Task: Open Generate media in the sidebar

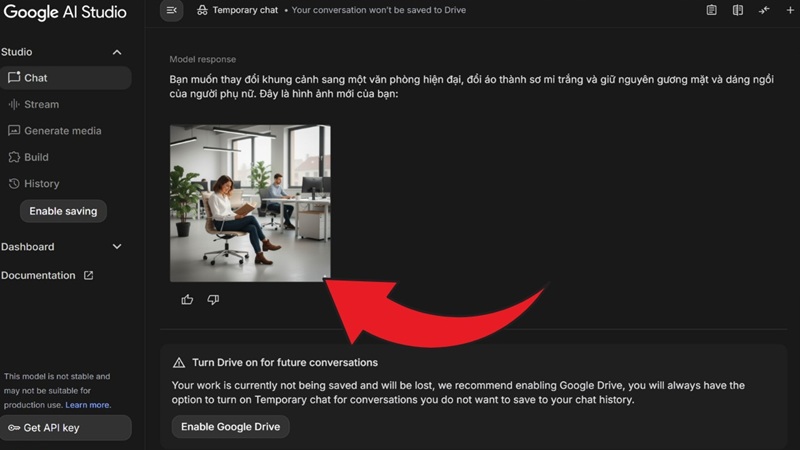Action: tap(65, 131)
